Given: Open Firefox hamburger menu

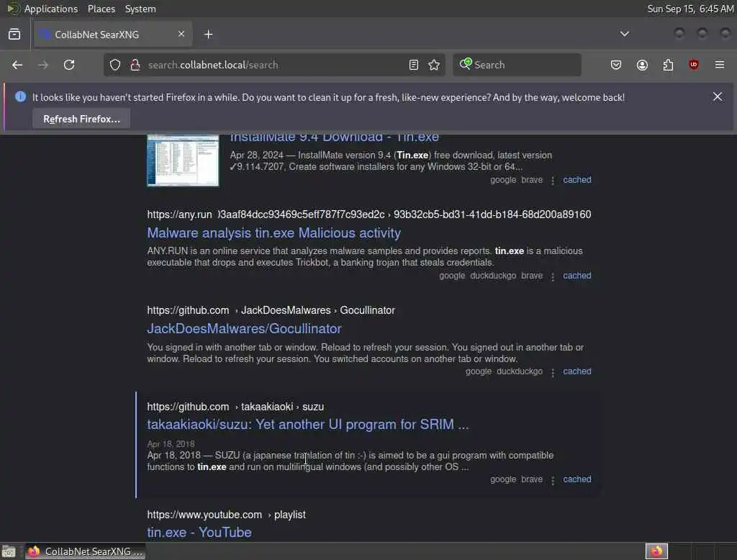Looking at the screenshot, I should pos(720,65).
